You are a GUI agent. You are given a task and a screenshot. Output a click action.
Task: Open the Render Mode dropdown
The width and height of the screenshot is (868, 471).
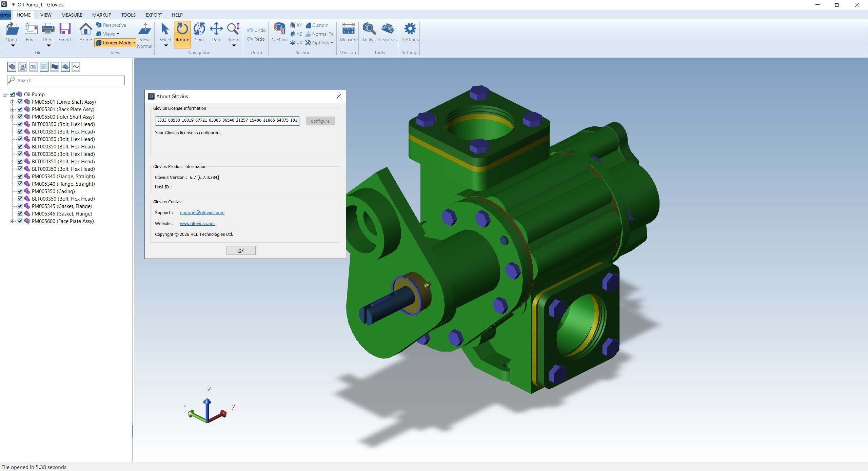pos(115,43)
